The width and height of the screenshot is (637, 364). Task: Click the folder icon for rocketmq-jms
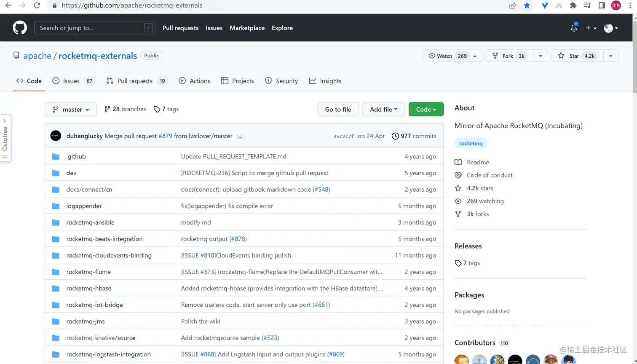(56, 321)
